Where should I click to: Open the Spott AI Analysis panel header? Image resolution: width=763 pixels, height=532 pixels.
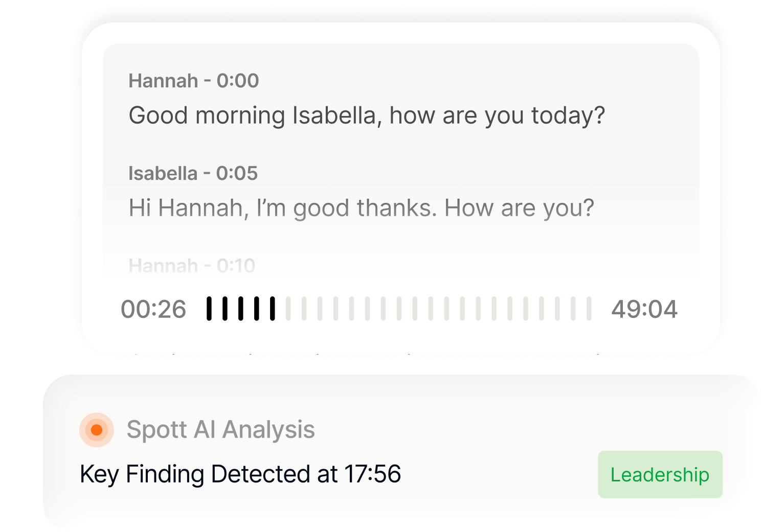tap(221, 430)
